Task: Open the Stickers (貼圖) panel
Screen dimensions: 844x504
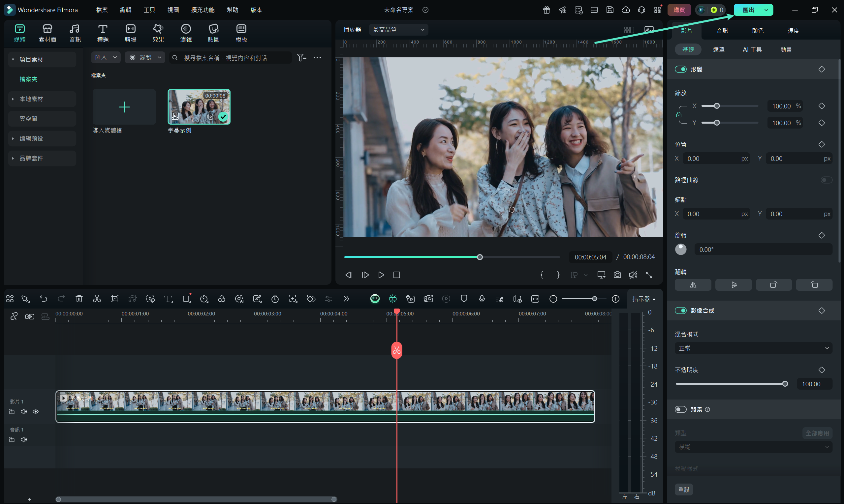Action: click(x=213, y=33)
